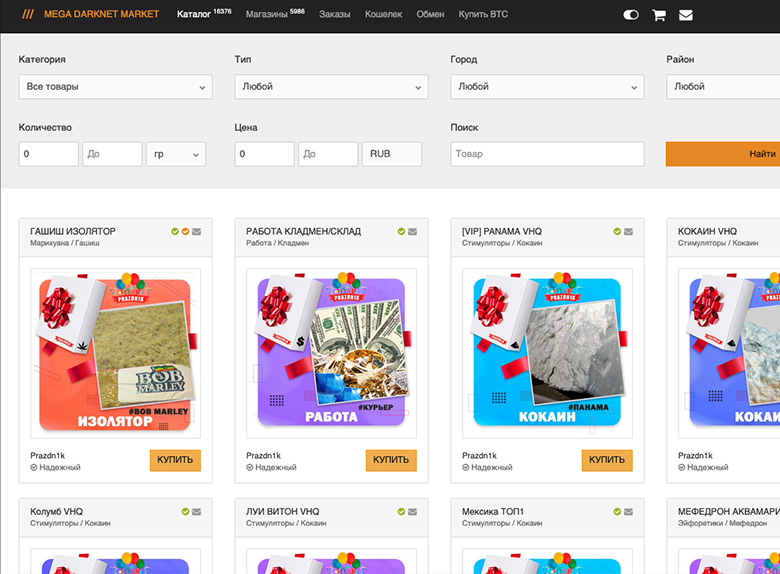Click the МЕФЕДРОН АКВАМАРИ listing title
The width and height of the screenshot is (780, 574).
point(729,511)
